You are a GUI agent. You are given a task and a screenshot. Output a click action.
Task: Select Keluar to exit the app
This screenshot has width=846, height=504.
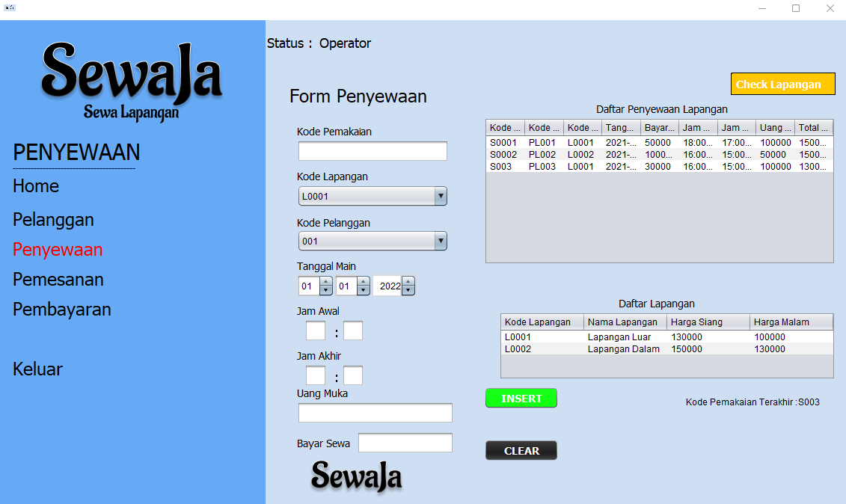[37, 369]
